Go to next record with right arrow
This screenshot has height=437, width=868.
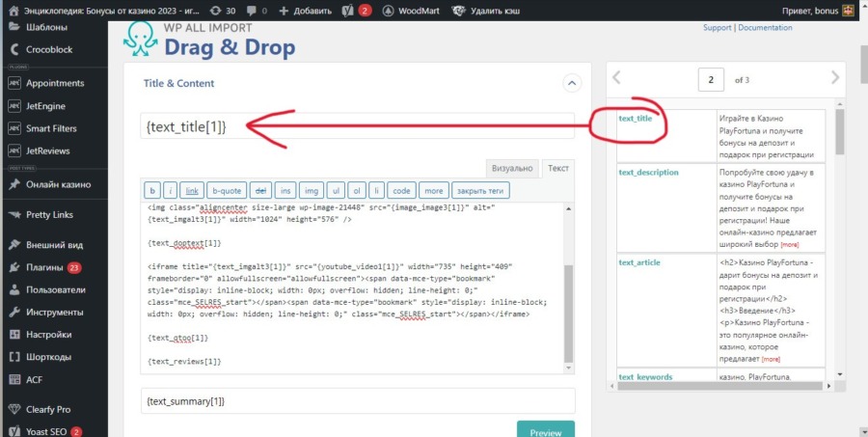pyautogui.click(x=835, y=77)
